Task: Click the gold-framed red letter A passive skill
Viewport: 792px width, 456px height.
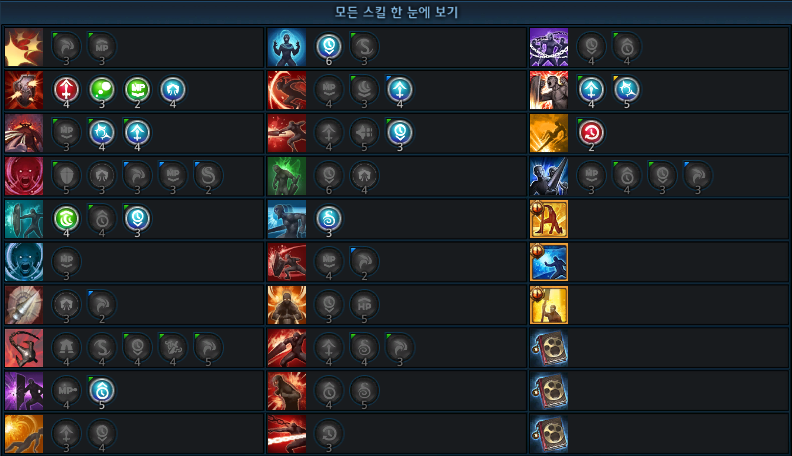Action: pyautogui.click(x=549, y=219)
